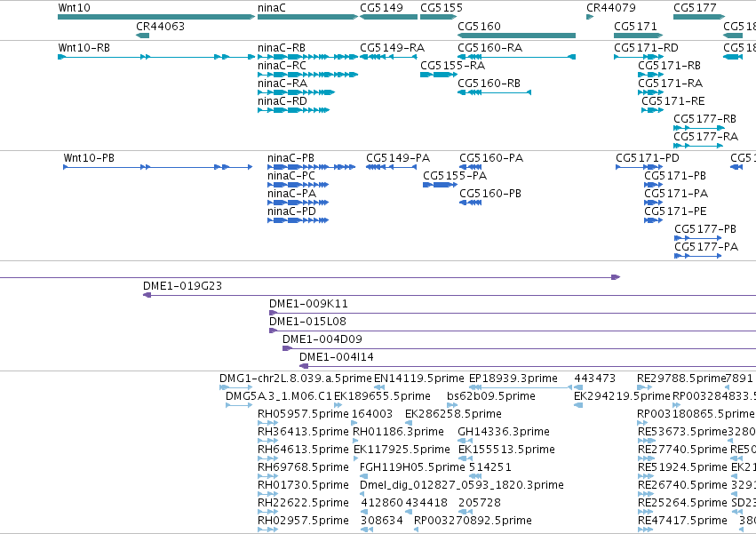Click EST RH22622.5prime

tap(267, 512)
